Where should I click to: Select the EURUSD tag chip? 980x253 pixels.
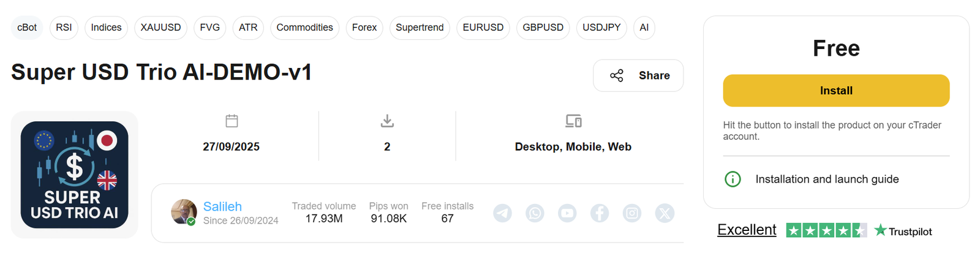coord(483,28)
